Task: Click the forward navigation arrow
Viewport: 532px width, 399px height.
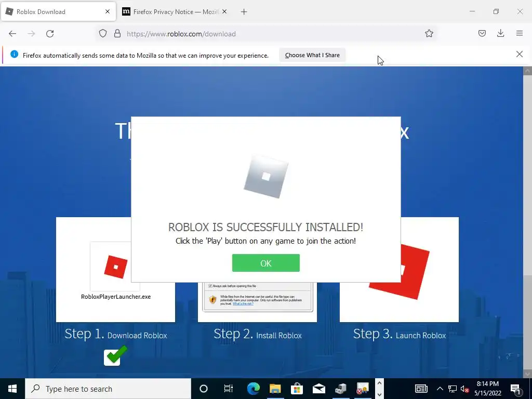Action: point(31,34)
